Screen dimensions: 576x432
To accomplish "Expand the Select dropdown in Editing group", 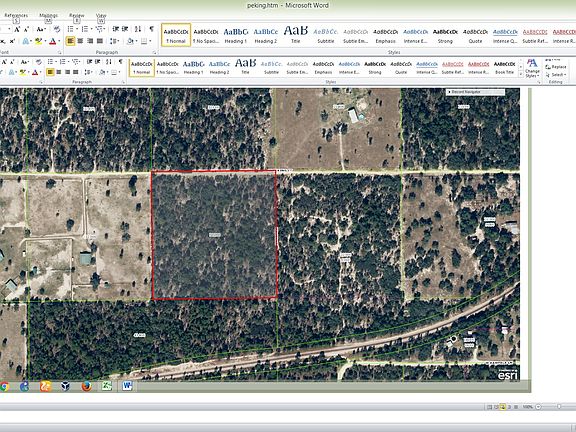I will pyautogui.click(x=556, y=75).
